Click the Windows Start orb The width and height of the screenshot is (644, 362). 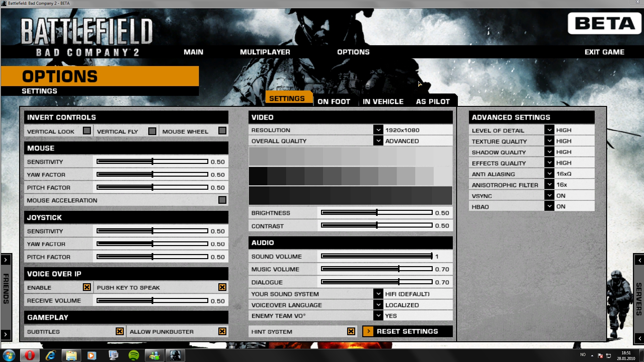pos(9,355)
